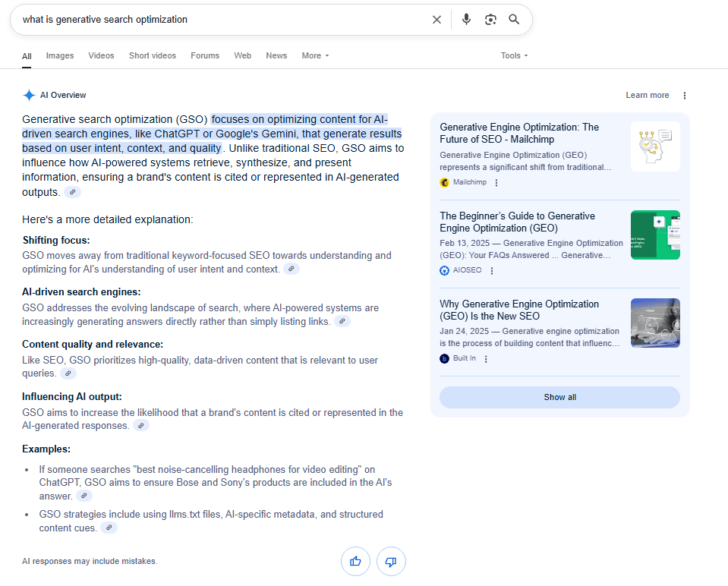728x586 pixels.
Task: Start voice search with the microphone icon
Action: click(x=466, y=20)
